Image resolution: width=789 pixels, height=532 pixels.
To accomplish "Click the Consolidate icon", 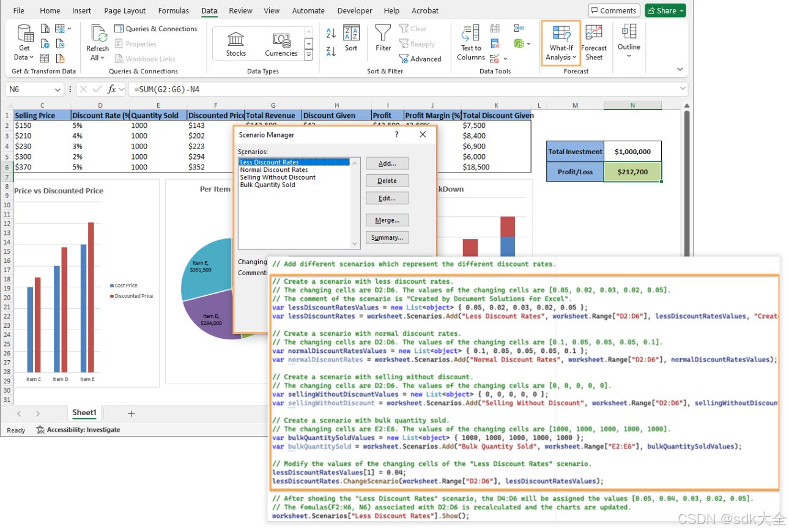I will (x=519, y=29).
